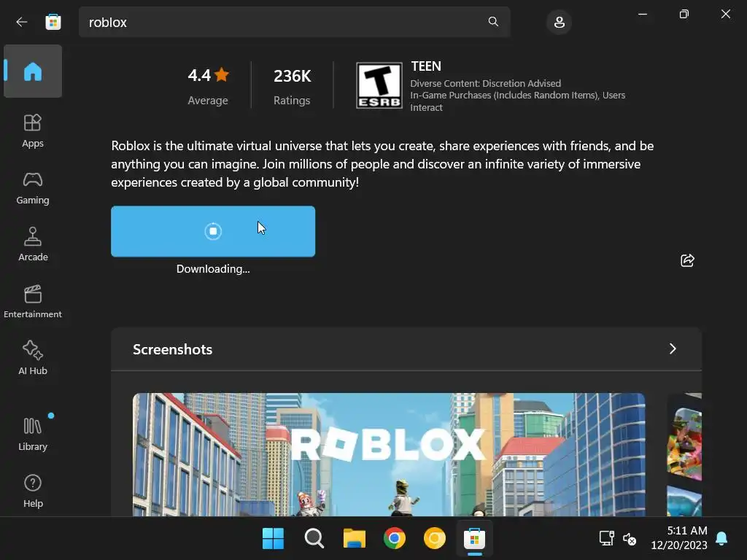The image size is (747, 560).
Task: Open the yellow circle taskbar app
Action: pos(435,539)
